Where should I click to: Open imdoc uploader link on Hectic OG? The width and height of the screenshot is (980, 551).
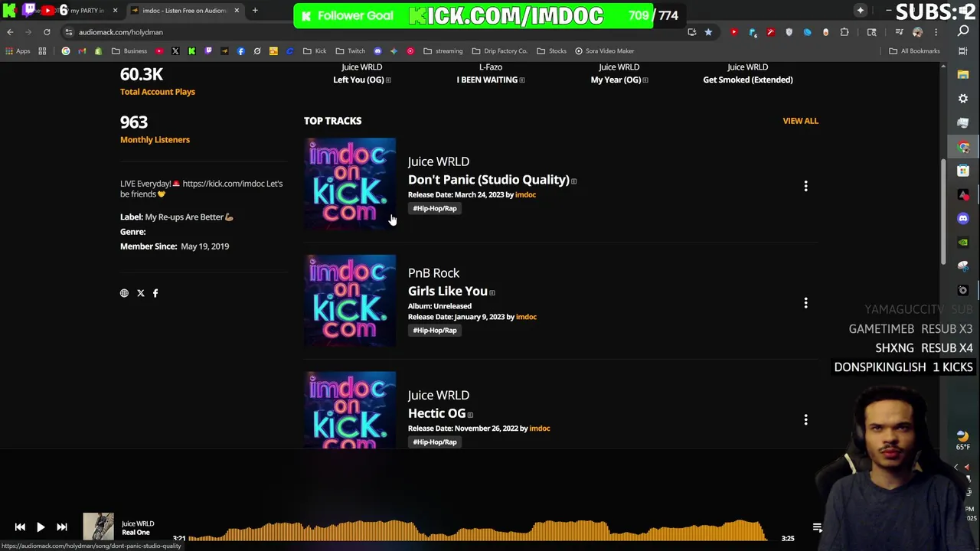pyautogui.click(x=540, y=429)
